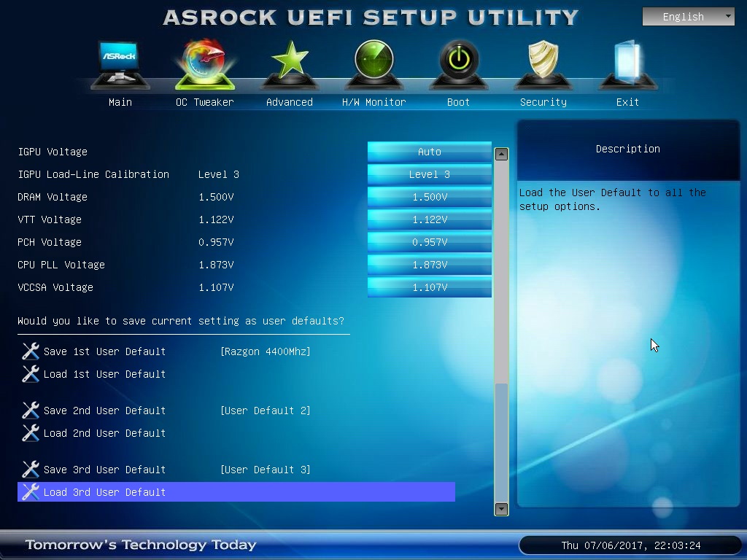The width and height of the screenshot is (747, 560).
Task: Change the DRAM Voltage 1.500V value button
Action: pos(429,197)
